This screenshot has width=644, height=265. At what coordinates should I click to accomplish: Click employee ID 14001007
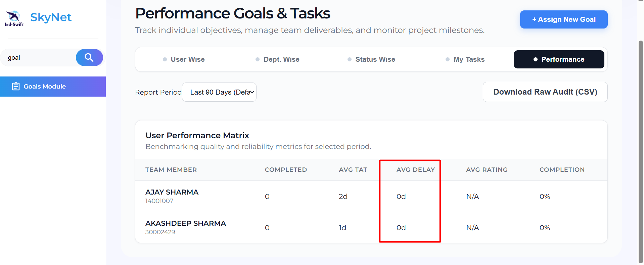pyautogui.click(x=159, y=201)
